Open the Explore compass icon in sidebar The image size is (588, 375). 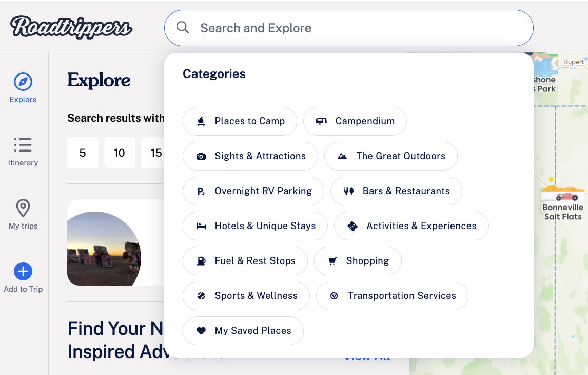click(23, 82)
